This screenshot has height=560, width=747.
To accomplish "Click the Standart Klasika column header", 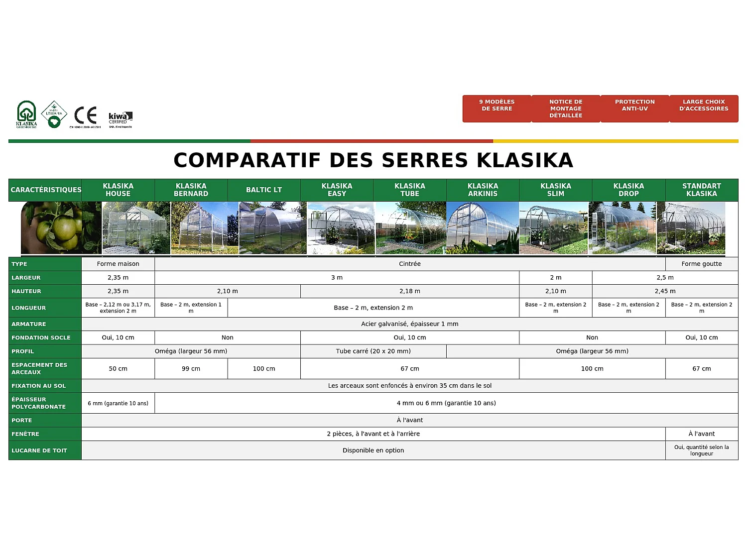I will (702, 190).
